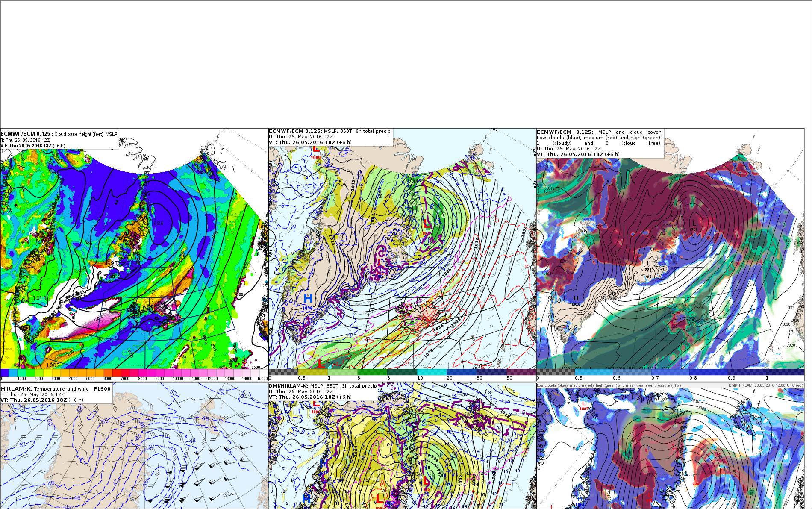Click the 'Low clouds (blue), medium (red), high (green) and mean sea level pressure' caption
812x509 pixels.
click(609, 385)
